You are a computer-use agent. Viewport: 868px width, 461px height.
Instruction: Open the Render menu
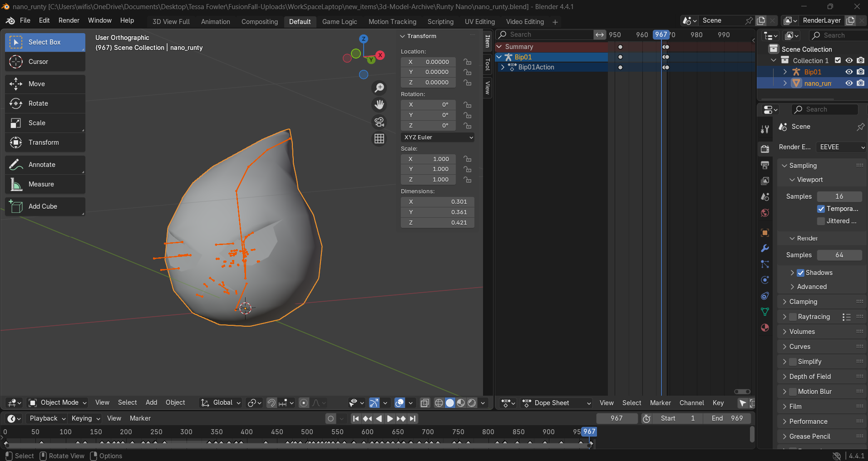69,20
